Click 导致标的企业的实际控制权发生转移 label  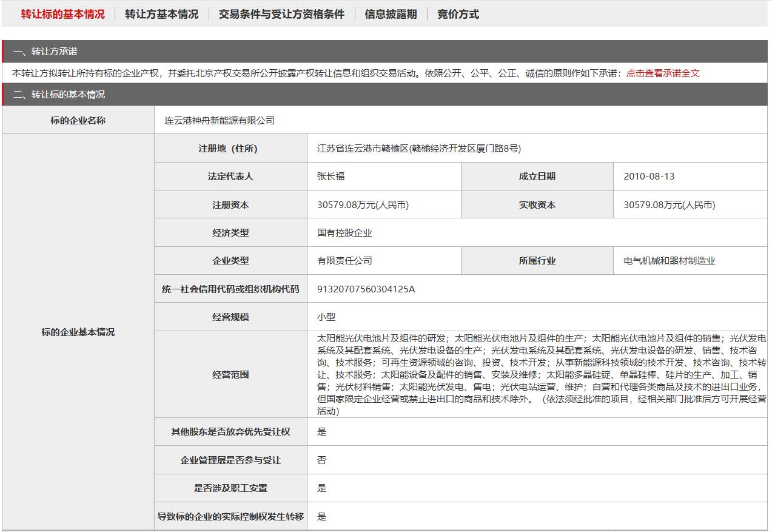click(x=230, y=517)
